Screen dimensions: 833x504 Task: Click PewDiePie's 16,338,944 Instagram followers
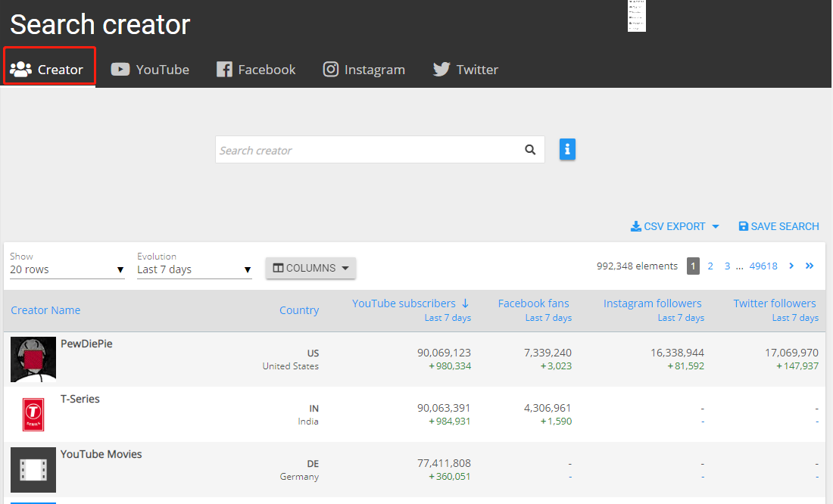(x=677, y=353)
